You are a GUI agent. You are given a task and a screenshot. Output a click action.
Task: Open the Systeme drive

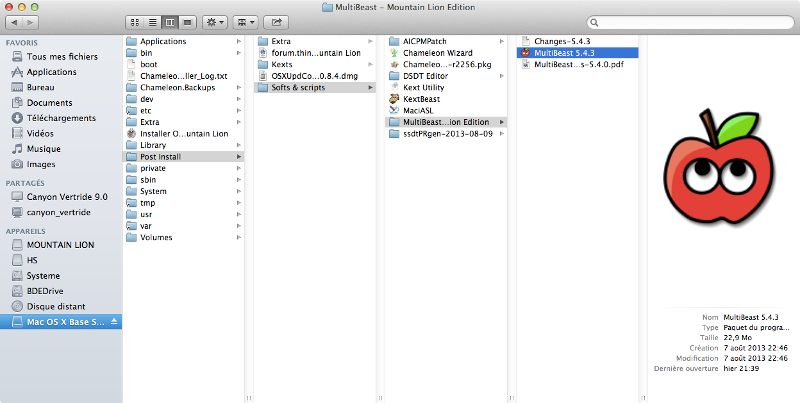[61, 275]
